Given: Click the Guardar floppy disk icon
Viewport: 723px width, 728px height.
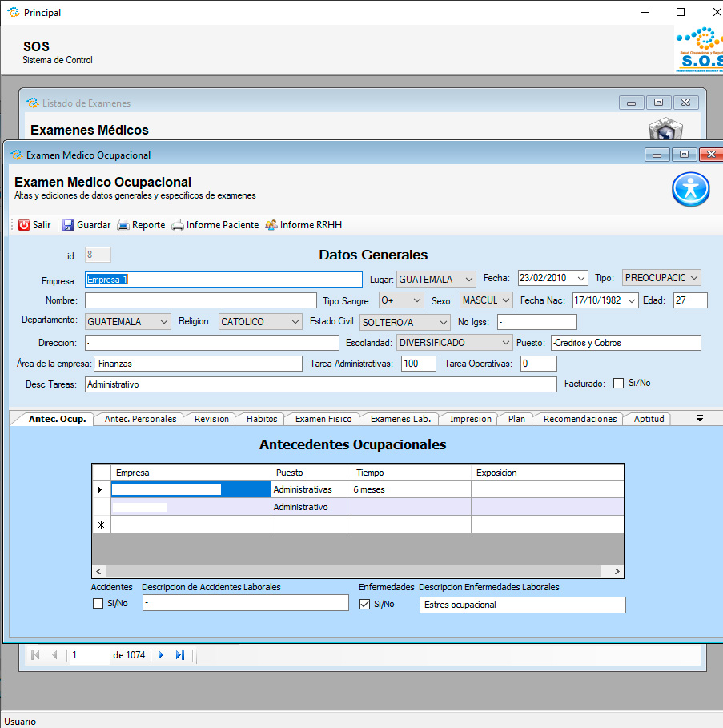Looking at the screenshot, I should (x=68, y=225).
